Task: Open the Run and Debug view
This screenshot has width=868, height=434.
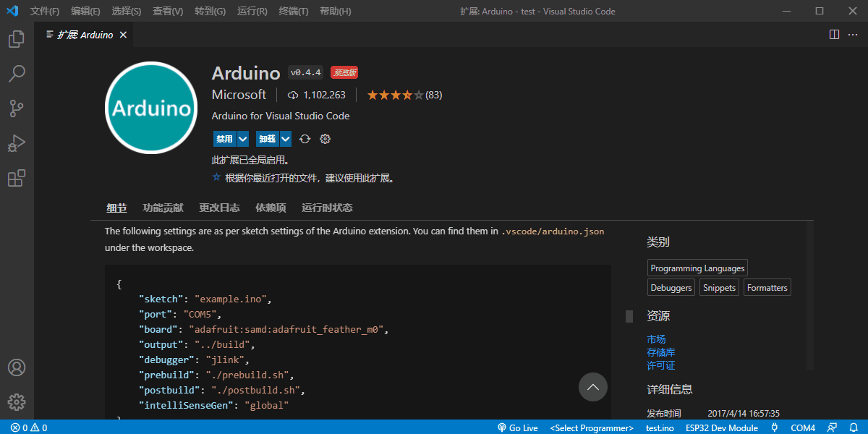Action: (x=17, y=143)
